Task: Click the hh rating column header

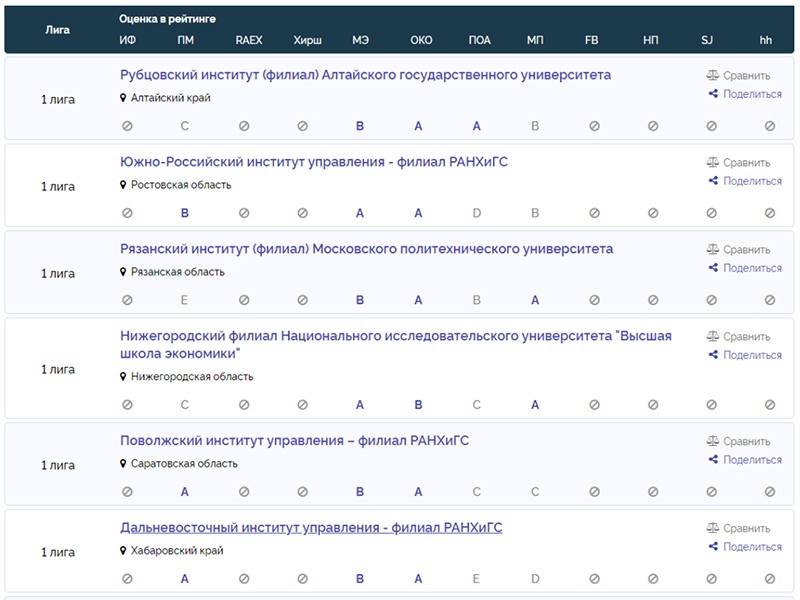Action: 766,40
